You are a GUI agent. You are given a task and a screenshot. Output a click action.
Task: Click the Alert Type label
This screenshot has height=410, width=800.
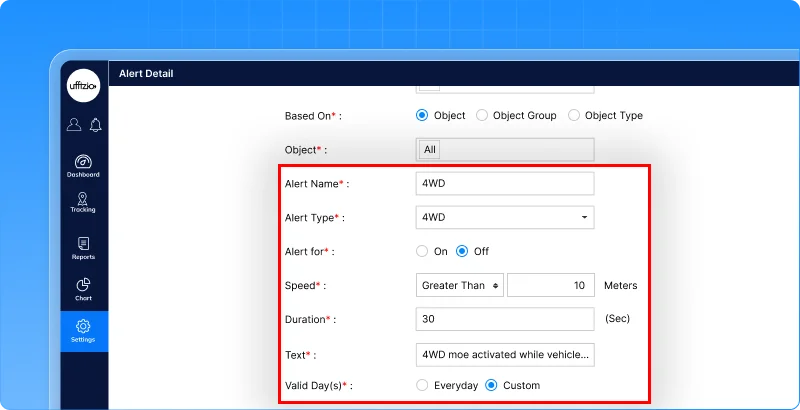(315, 218)
